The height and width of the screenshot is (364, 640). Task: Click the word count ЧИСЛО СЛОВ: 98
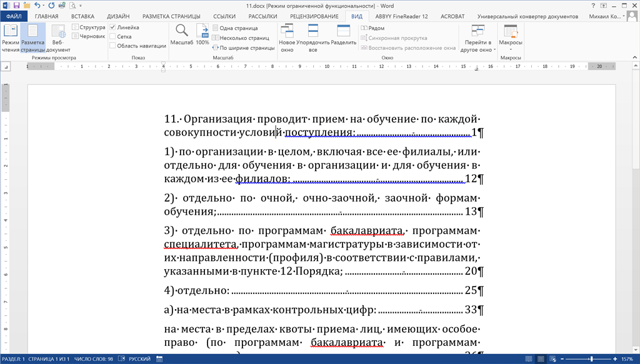tap(94, 359)
